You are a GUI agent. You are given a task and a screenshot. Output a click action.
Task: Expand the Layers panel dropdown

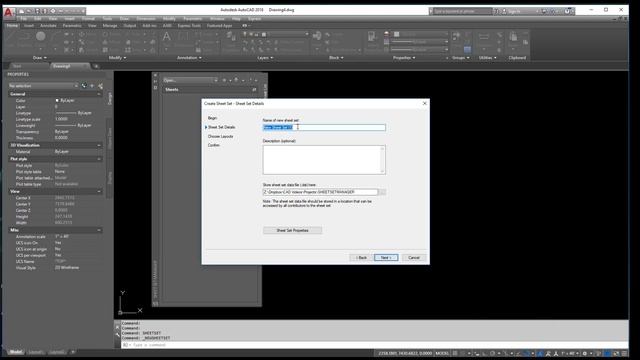pyautogui.click(x=265, y=58)
